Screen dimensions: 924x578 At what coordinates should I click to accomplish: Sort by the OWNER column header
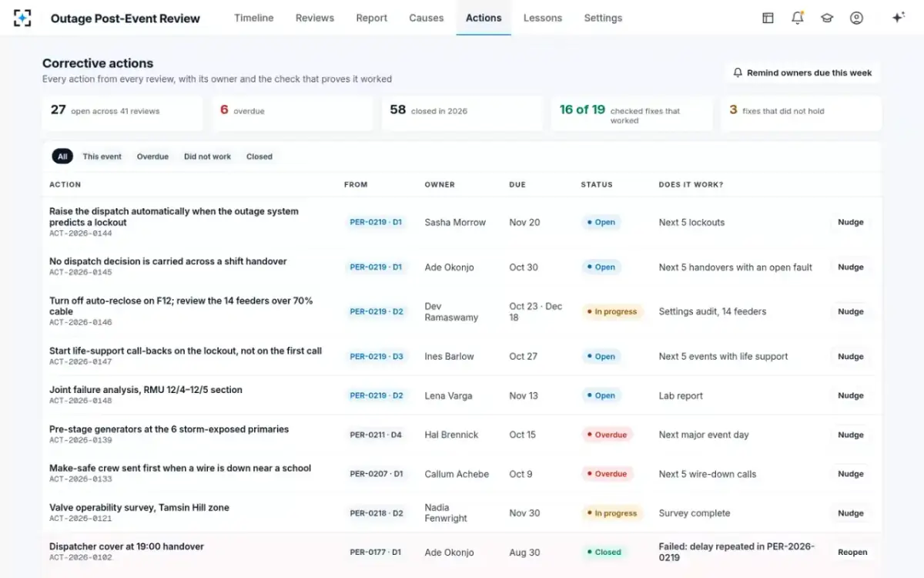440,185
